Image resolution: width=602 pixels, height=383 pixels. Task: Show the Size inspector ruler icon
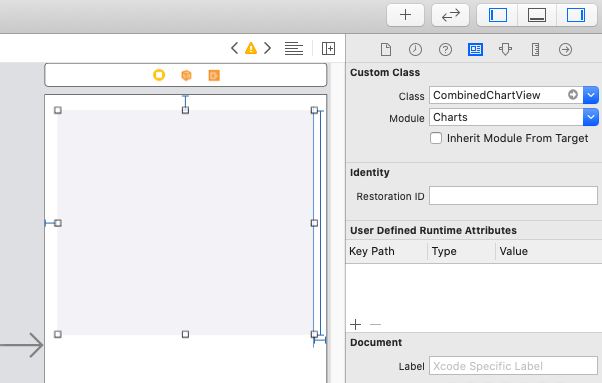coord(535,50)
